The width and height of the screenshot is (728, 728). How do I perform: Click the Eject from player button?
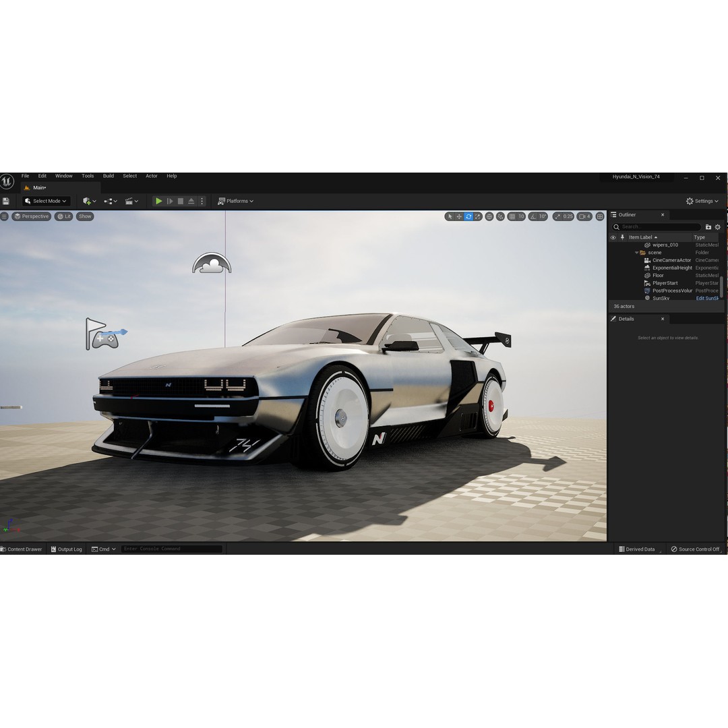point(191,201)
